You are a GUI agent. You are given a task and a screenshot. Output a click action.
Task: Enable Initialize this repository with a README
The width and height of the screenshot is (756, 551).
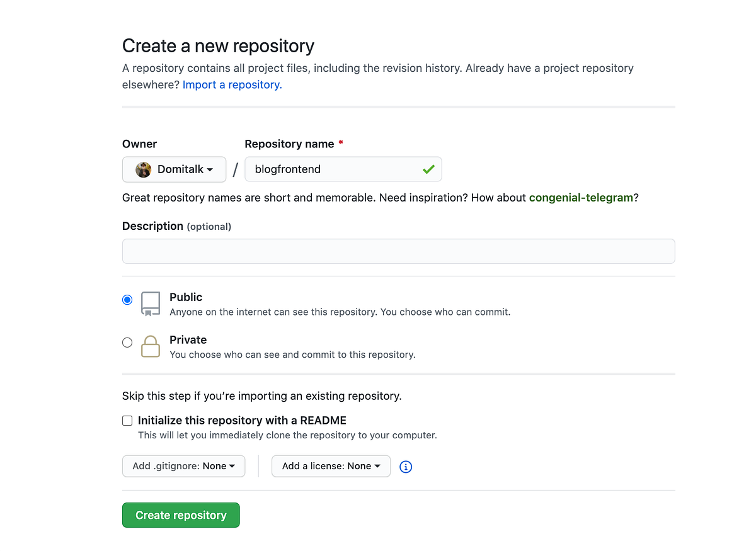127,420
